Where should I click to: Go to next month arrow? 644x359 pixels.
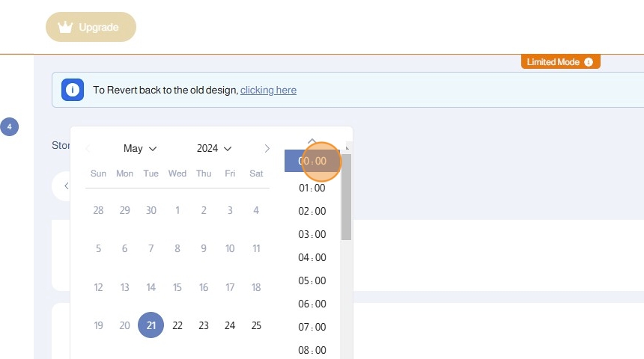click(x=267, y=148)
